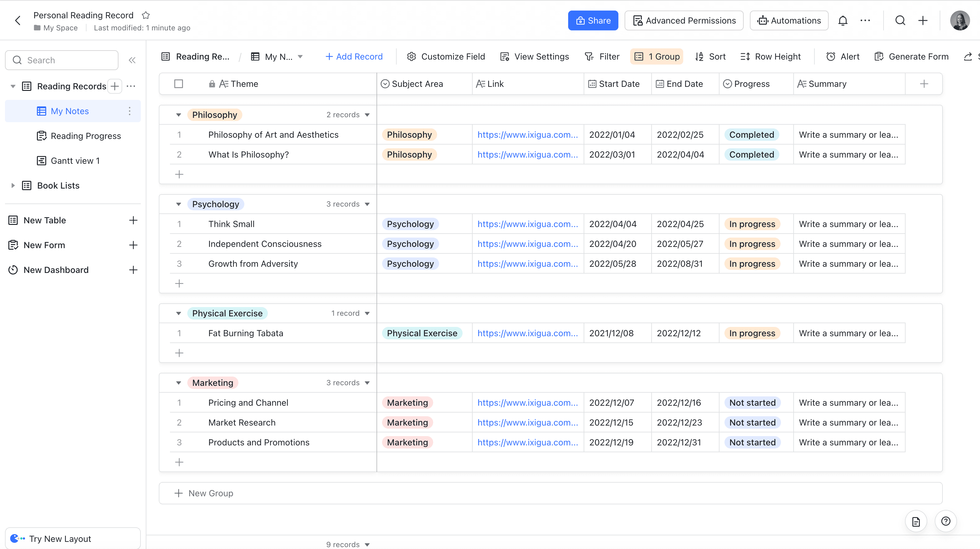Open the Gantt view 1
This screenshot has height=549, width=980.
pos(75,161)
